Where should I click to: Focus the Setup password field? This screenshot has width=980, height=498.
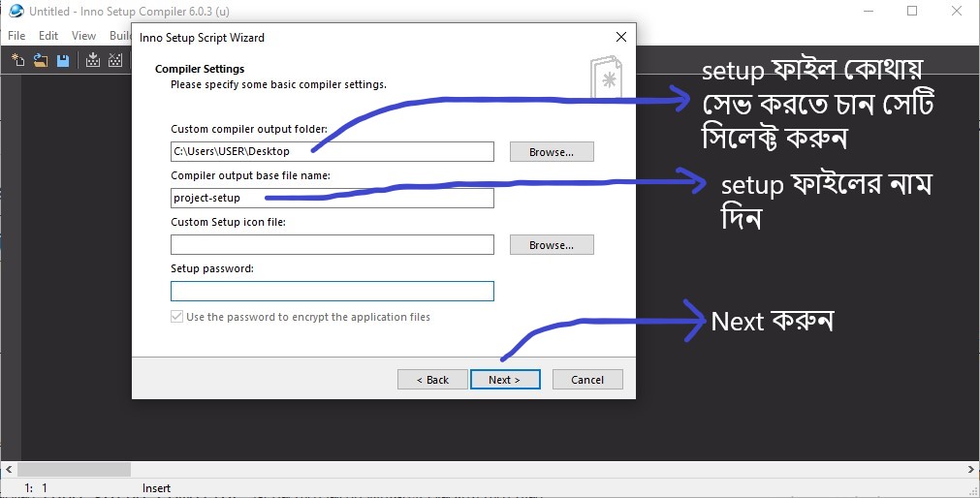(x=332, y=292)
